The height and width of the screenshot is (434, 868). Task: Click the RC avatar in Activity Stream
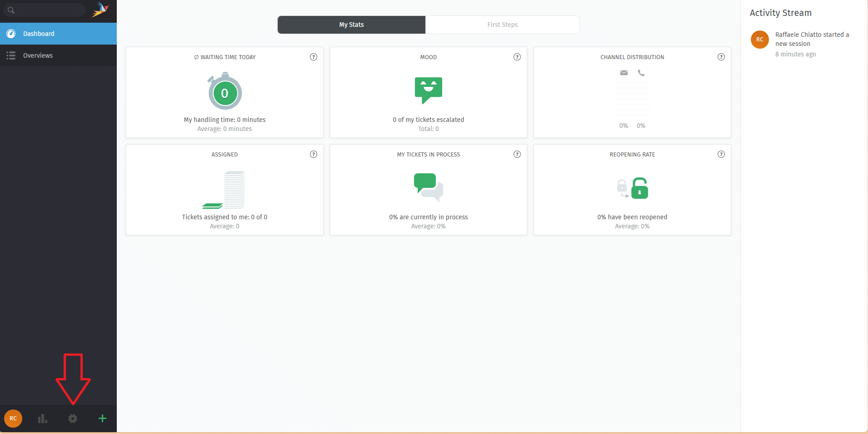760,40
